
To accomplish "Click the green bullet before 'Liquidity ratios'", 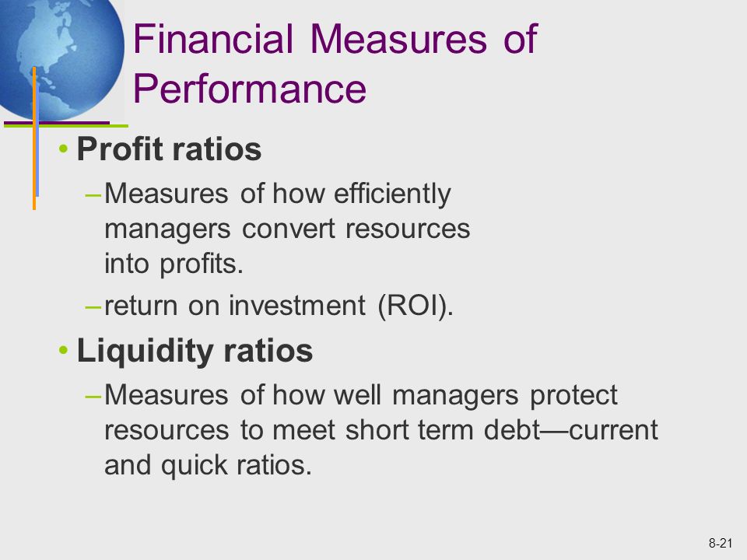I will click(x=63, y=351).
